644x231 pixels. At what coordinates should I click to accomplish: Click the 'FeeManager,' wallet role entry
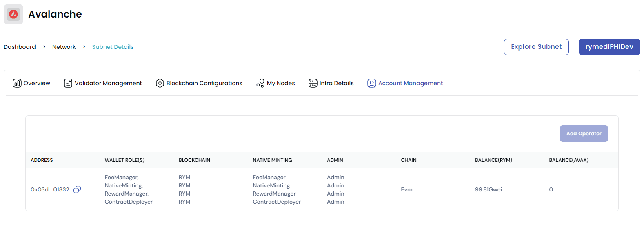(122, 177)
